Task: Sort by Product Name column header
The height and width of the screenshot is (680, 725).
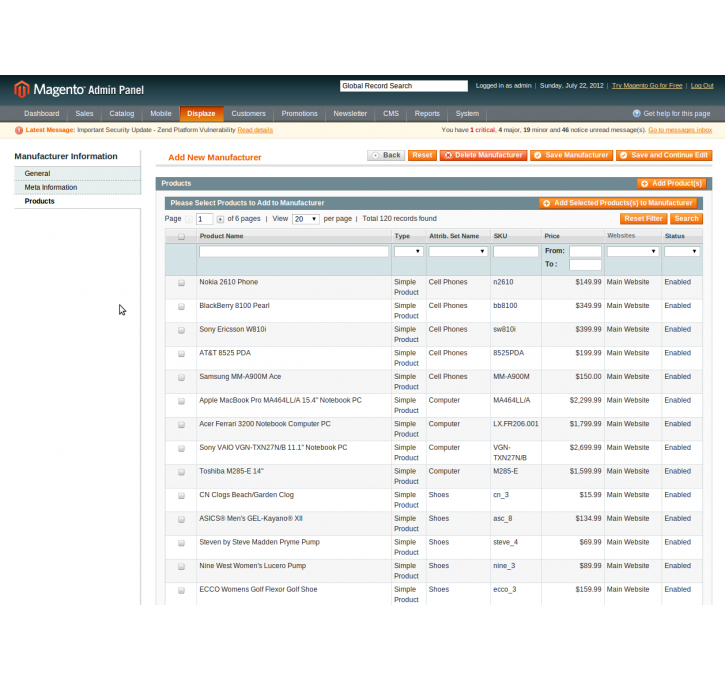Action: (x=221, y=236)
